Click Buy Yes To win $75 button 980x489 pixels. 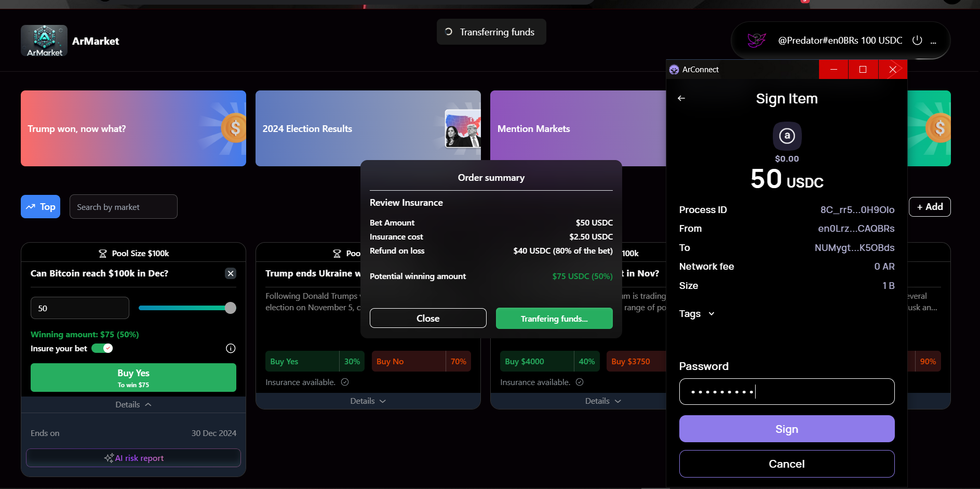point(133,378)
